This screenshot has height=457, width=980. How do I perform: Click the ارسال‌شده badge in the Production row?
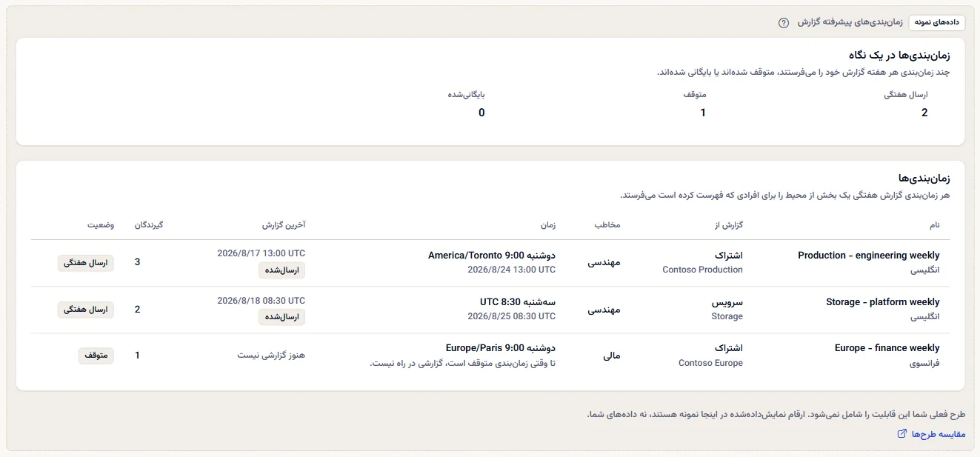tap(282, 271)
